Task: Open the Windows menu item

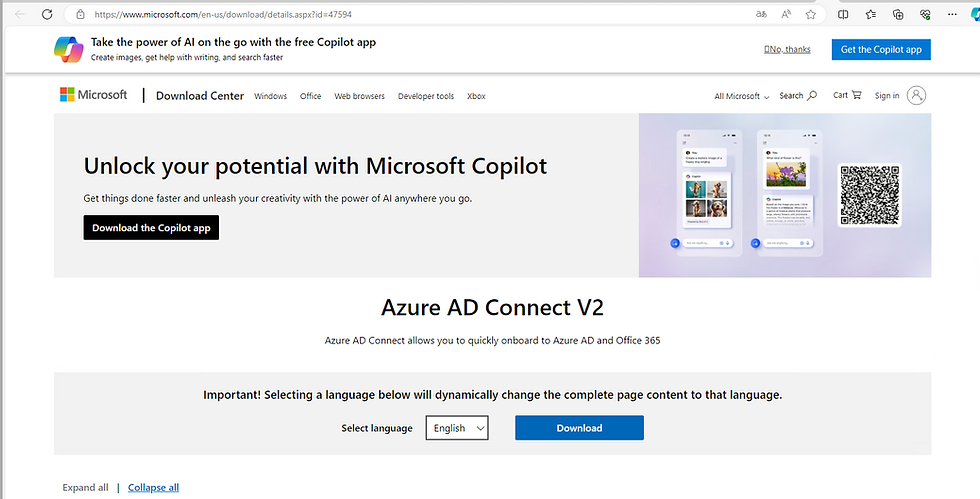Action: tap(271, 96)
